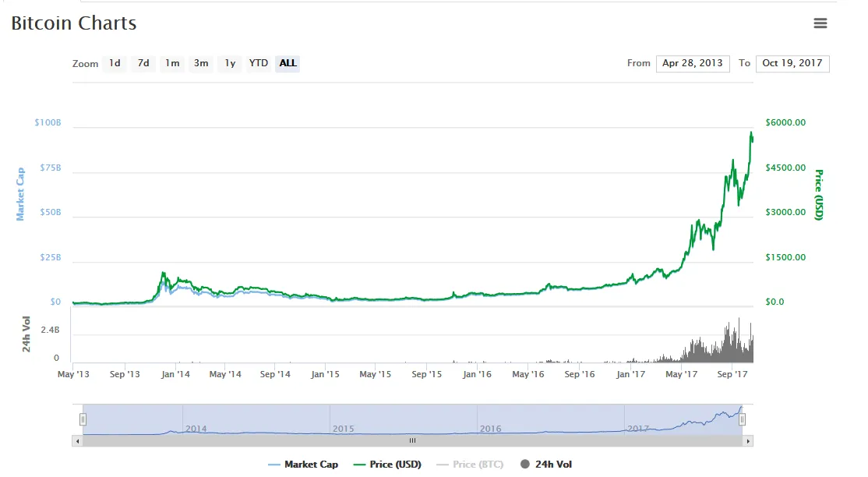The image size is (868, 477).
Task: Set zoom range to 3m
Action: point(201,63)
